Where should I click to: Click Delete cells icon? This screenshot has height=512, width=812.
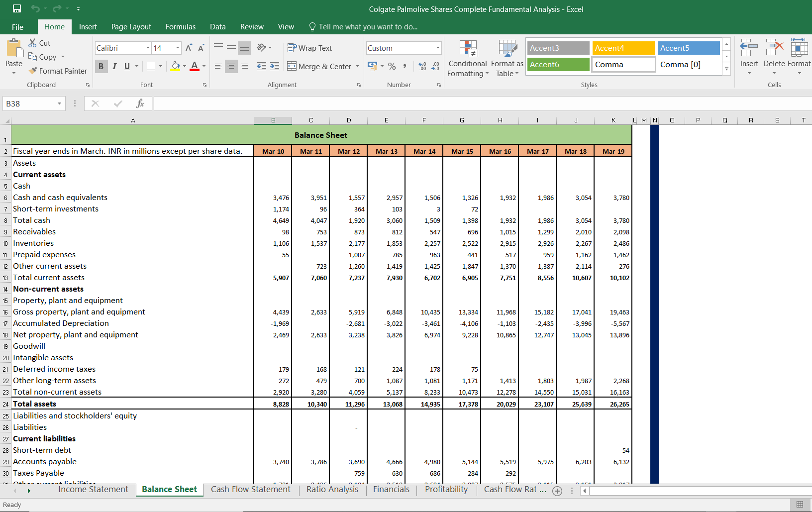point(774,49)
